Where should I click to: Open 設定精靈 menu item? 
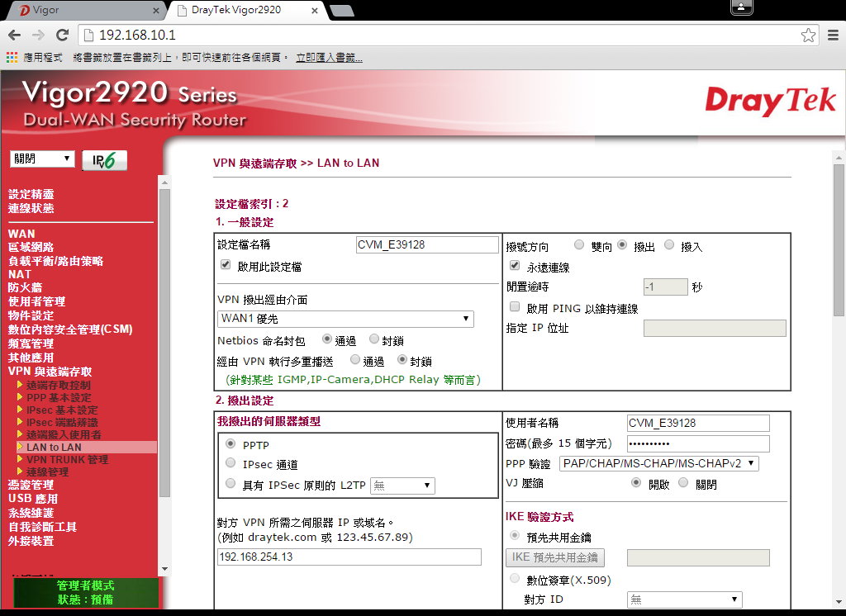pos(31,194)
